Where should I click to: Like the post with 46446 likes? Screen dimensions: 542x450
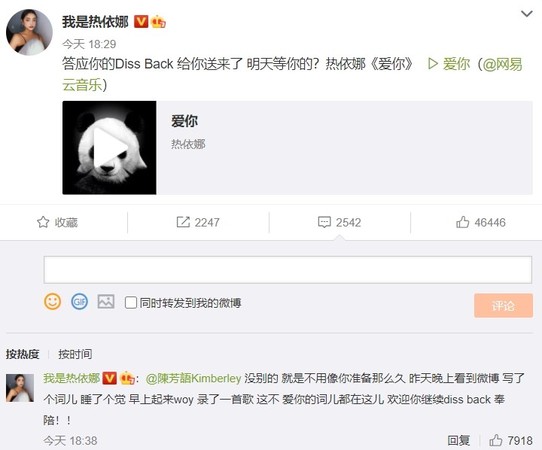pos(462,222)
